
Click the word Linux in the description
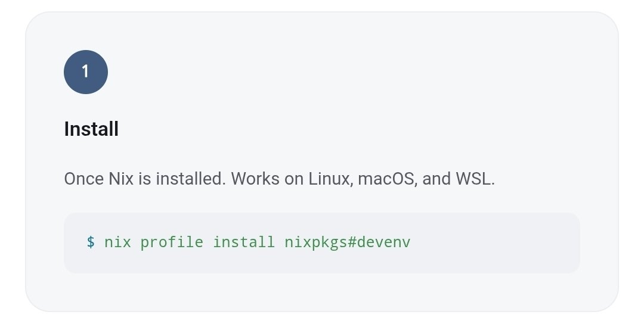click(331, 179)
